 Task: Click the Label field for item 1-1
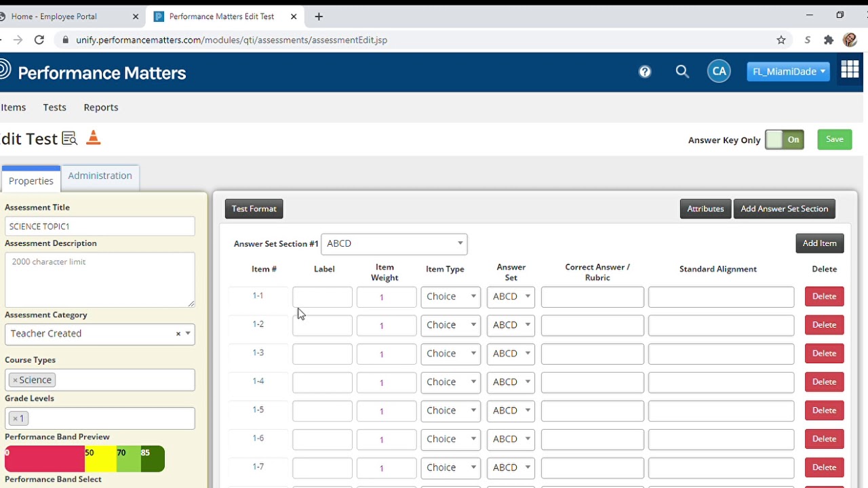(x=322, y=297)
